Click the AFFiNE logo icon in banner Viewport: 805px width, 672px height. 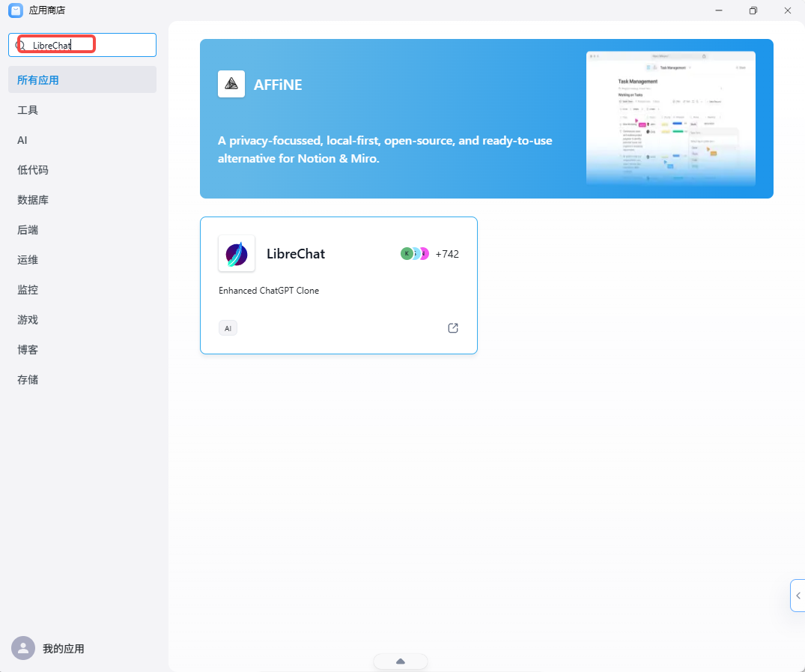coord(231,84)
